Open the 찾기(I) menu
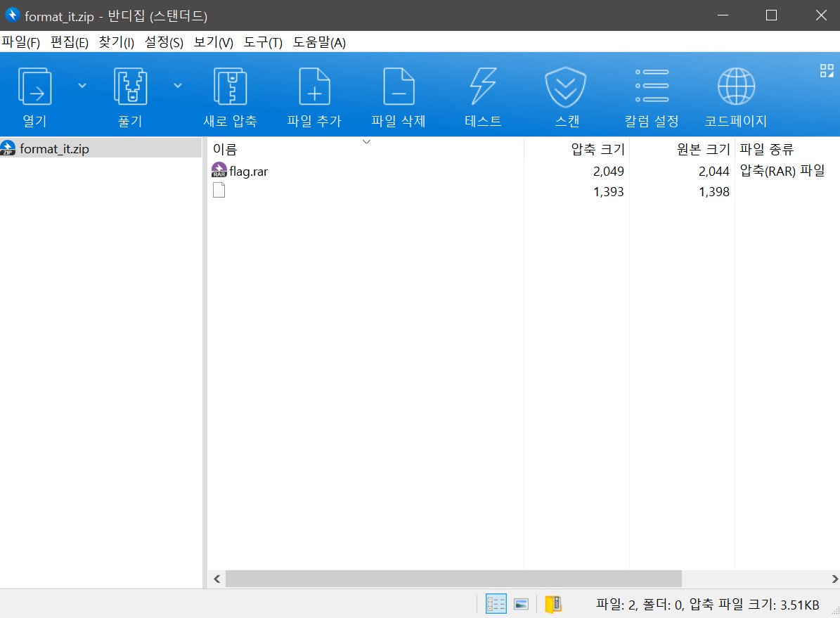 [x=116, y=42]
